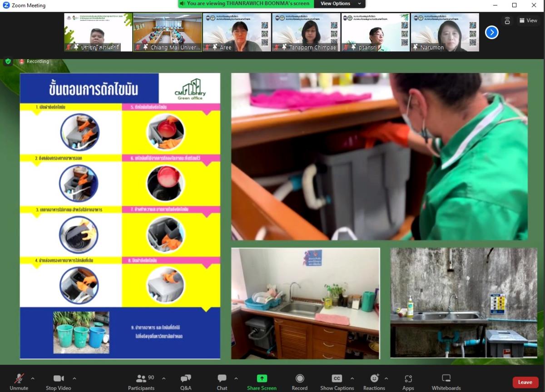This screenshot has height=392, width=545.
Task: Click the green Share Screen icon
Action: [262, 378]
